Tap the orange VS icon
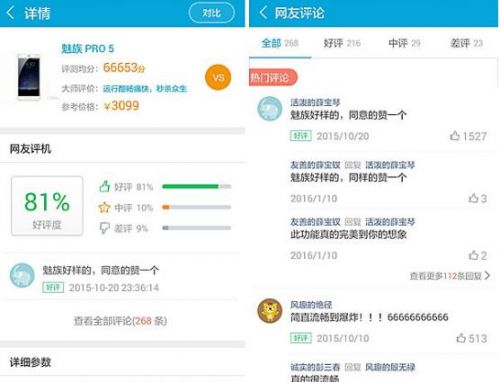 218,77
